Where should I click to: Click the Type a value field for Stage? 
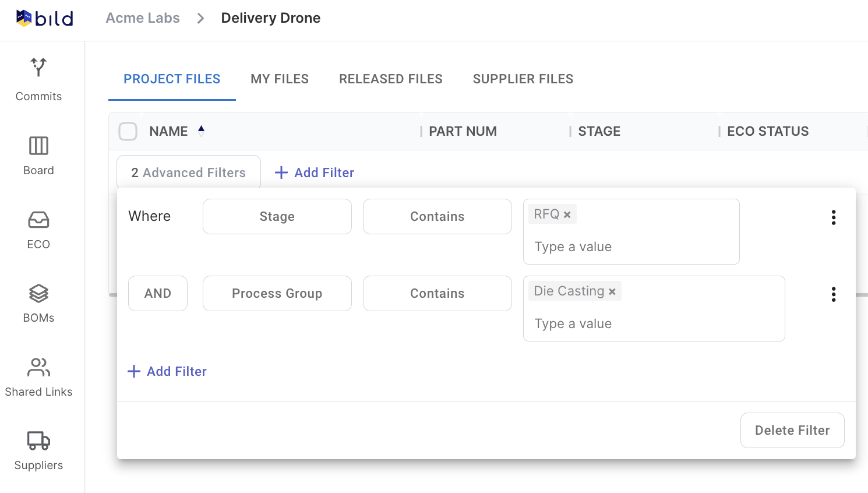point(631,246)
